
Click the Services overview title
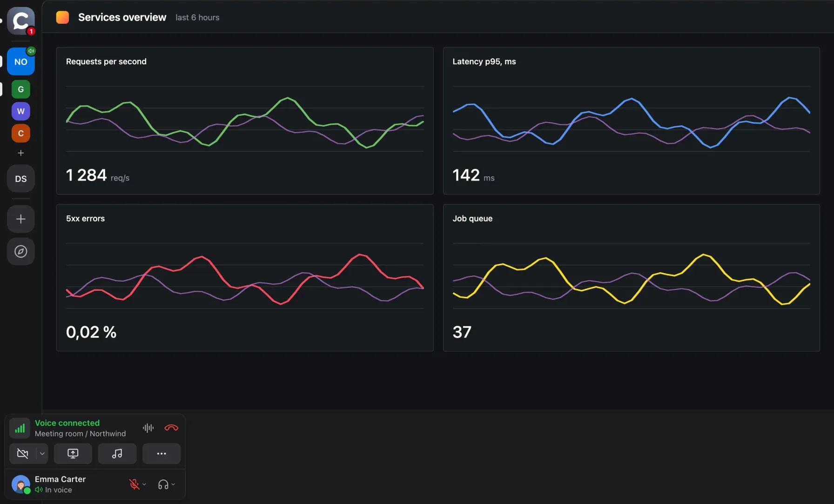(122, 17)
